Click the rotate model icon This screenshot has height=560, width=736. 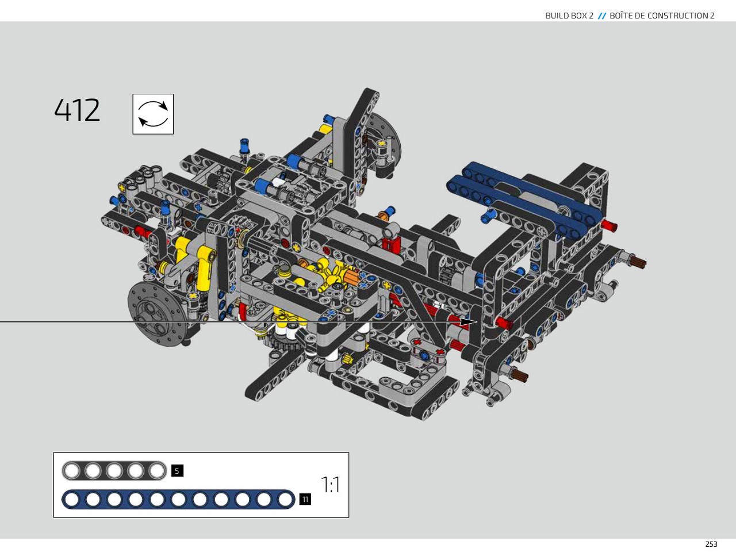click(x=153, y=114)
